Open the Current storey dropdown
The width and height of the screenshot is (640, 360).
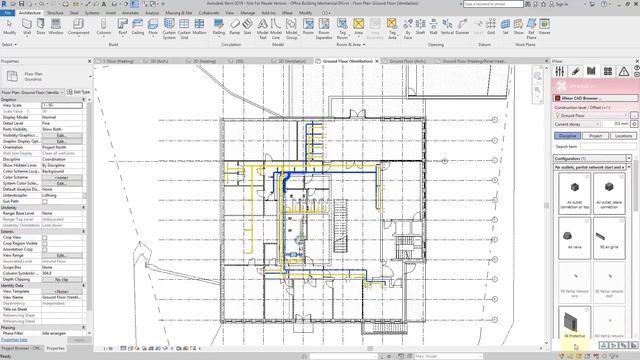coord(577,124)
